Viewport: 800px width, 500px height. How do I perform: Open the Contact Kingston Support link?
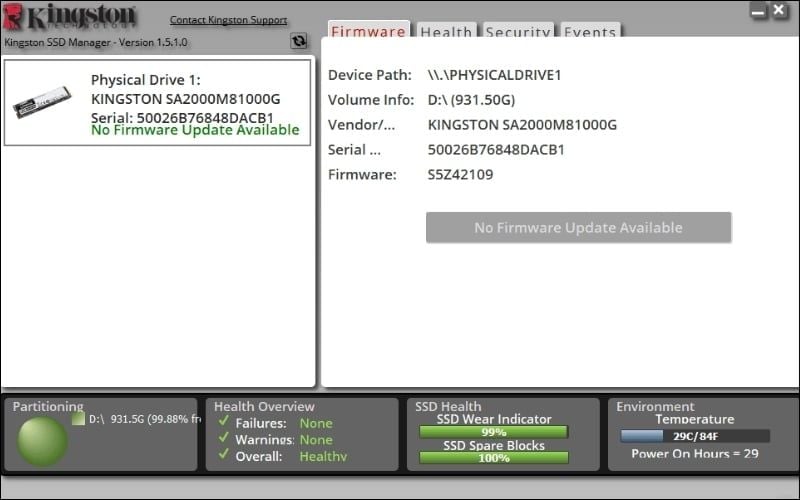tap(228, 20)
